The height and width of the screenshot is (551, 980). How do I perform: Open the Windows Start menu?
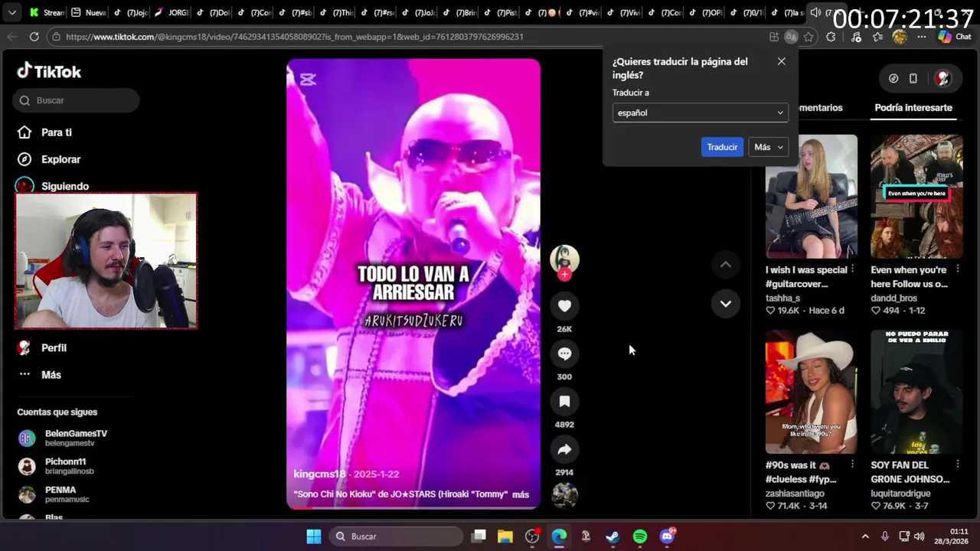314,536
